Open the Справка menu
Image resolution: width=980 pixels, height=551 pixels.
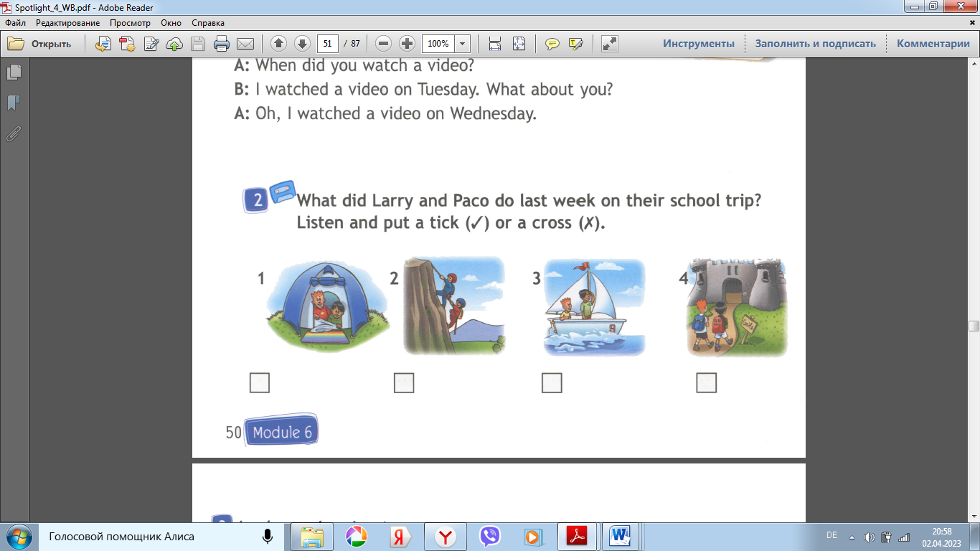[x=208, y=23]
